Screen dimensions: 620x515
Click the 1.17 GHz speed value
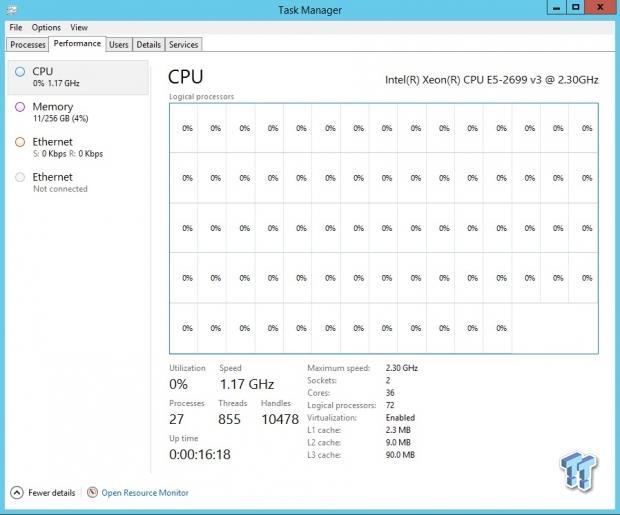(247, 384)
